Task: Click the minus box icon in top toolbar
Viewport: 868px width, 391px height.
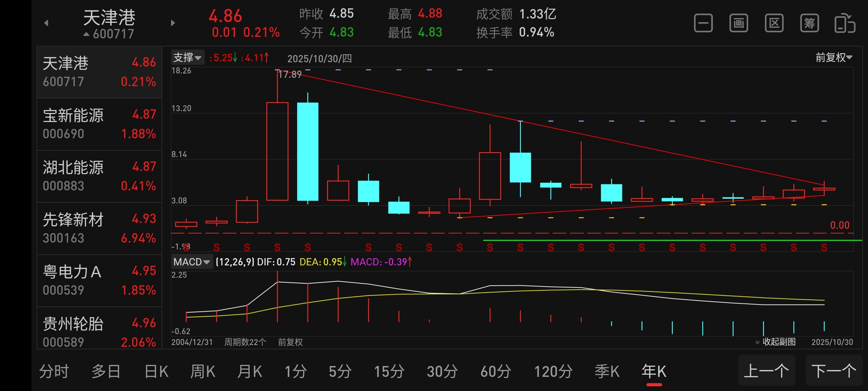Action: 703,24
